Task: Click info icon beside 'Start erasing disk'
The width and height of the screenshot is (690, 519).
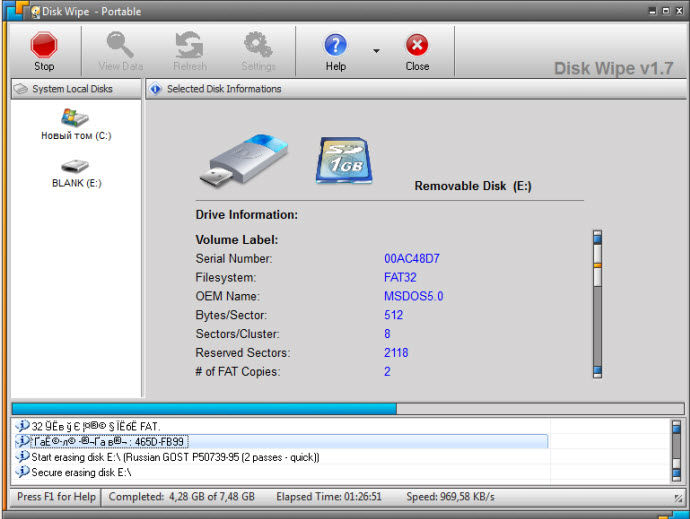Action: [22, 456]
